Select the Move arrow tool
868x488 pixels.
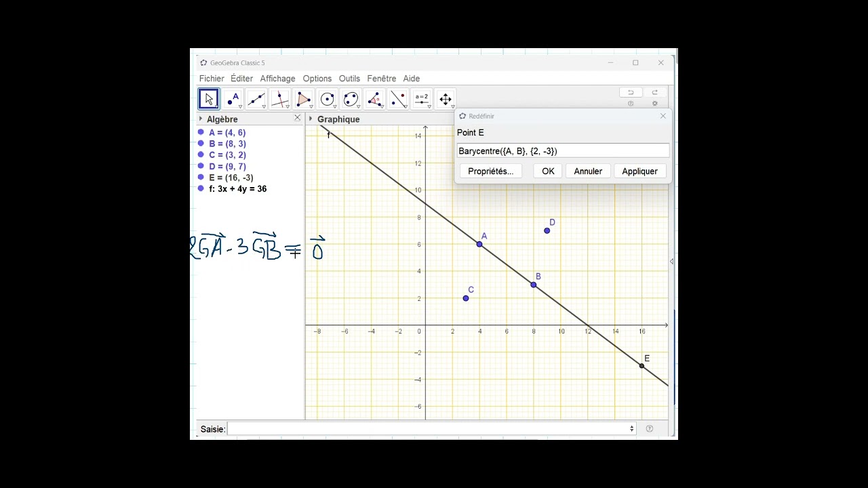click(x=209, y=99)
